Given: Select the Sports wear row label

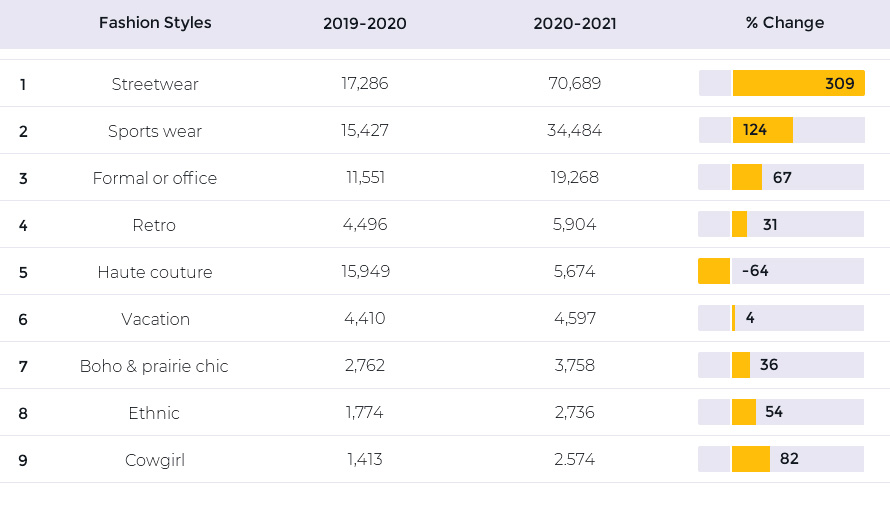Looking at the screenshot, I should (x=155, y=131).
